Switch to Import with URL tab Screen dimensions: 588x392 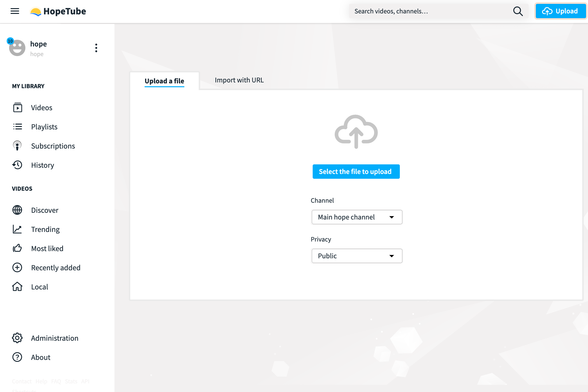(x=239, y=80)
